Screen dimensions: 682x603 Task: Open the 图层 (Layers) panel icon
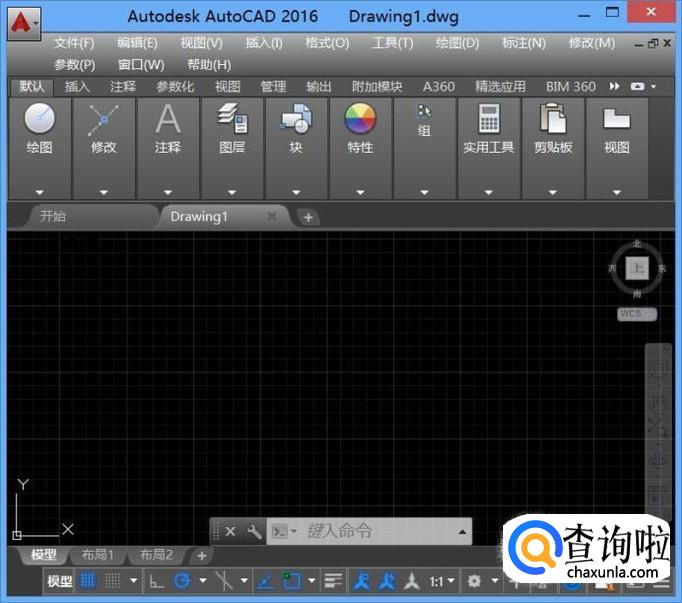[x=232, y=119]
